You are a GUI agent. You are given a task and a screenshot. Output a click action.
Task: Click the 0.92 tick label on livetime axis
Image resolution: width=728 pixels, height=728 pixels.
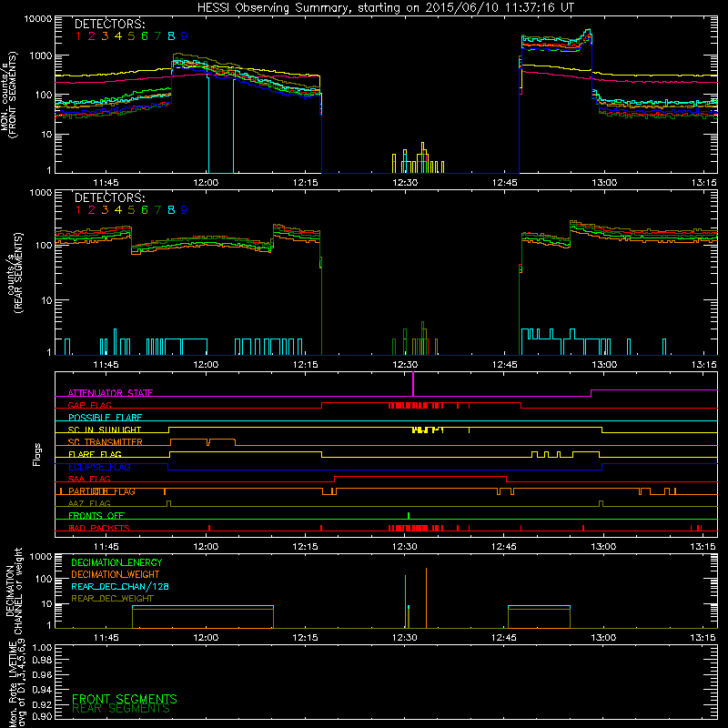42,703
